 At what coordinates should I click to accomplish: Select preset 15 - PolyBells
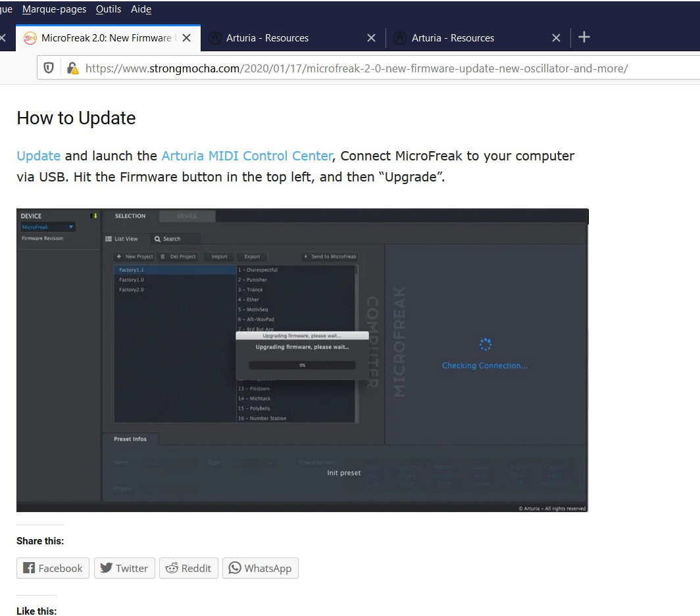[295, 408]
